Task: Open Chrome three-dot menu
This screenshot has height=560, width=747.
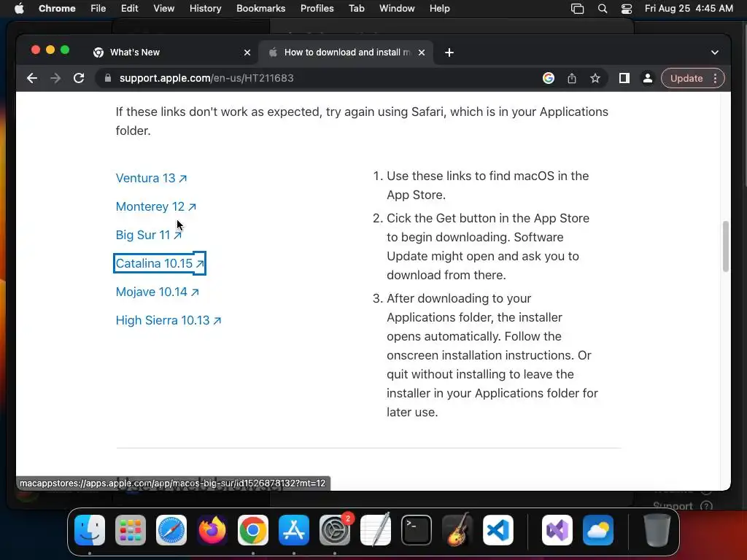Action: pyautogui.click(x=715, y=78)
